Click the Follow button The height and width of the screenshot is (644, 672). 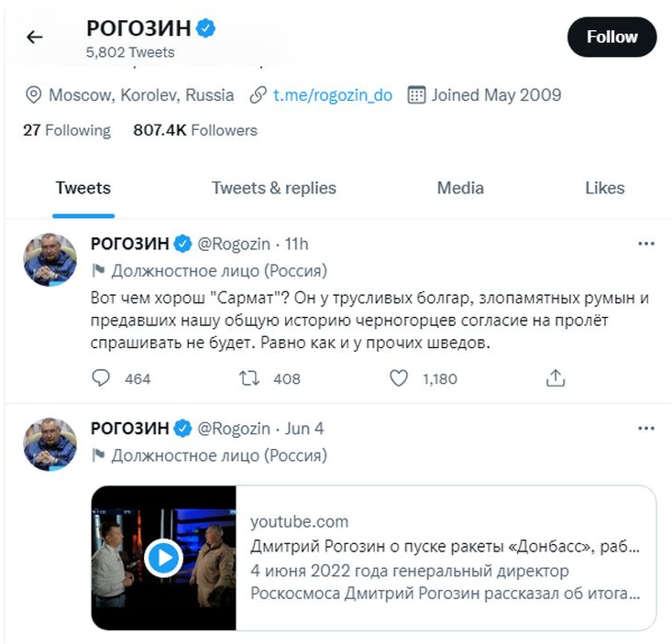click(x=611, y=38)
